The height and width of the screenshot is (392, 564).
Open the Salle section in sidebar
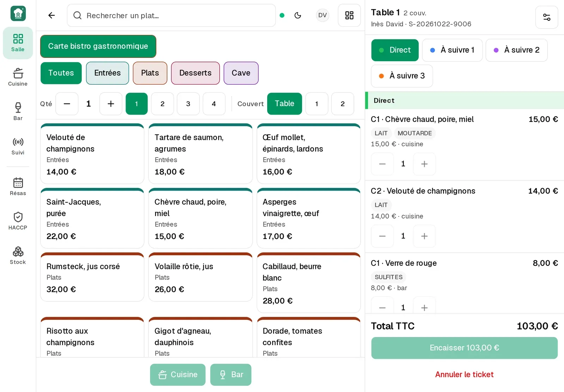(x=18, y=43)
